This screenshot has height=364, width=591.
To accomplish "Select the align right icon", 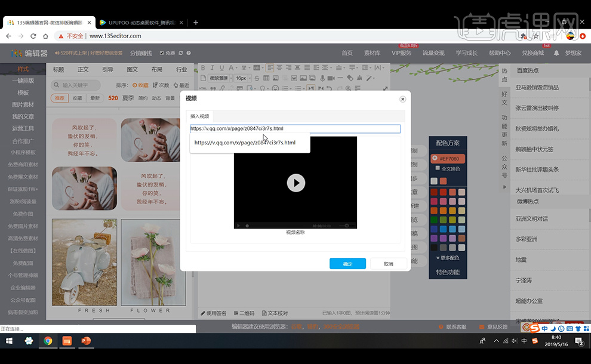I will click(288, 68).
